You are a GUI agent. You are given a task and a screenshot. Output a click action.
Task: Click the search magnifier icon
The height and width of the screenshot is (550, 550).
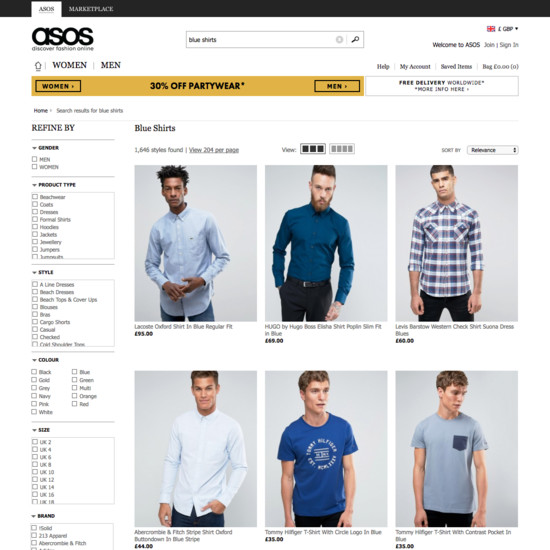pos(355,39)
